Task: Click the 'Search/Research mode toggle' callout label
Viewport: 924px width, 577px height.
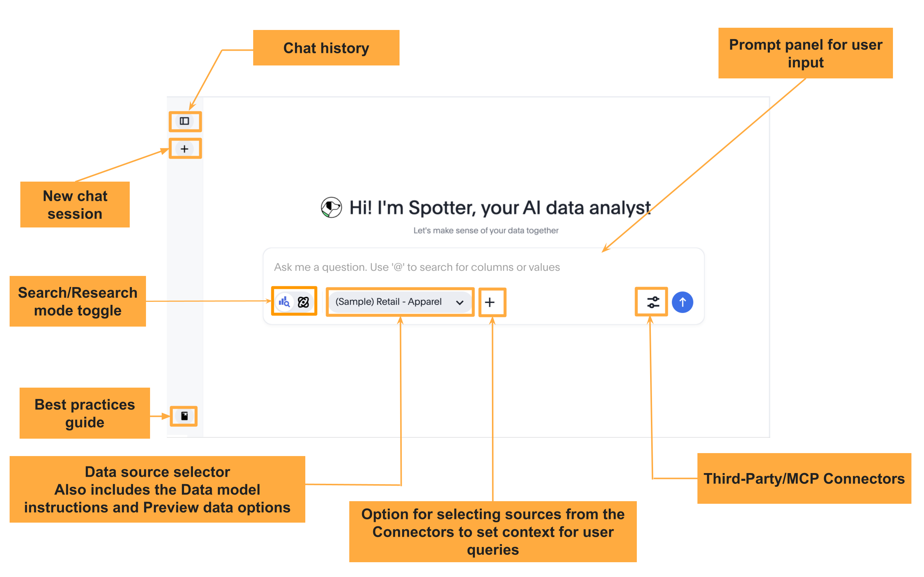Action: [78, 301]
